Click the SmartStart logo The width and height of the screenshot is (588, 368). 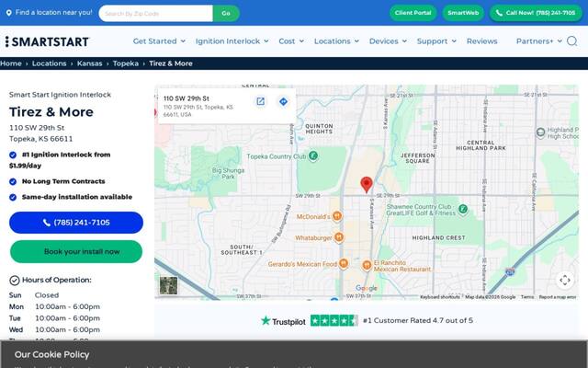click(x=47, y=41)
